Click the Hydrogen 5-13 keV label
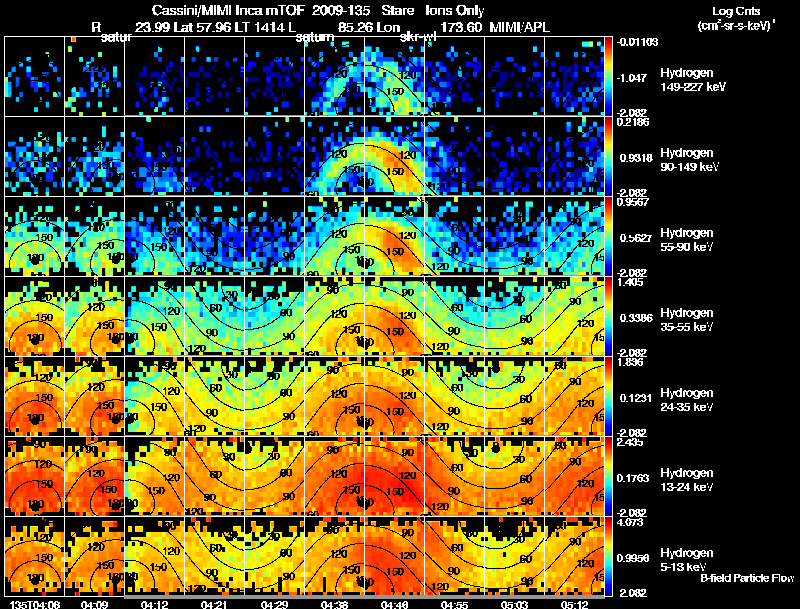 tap(687, 560)
